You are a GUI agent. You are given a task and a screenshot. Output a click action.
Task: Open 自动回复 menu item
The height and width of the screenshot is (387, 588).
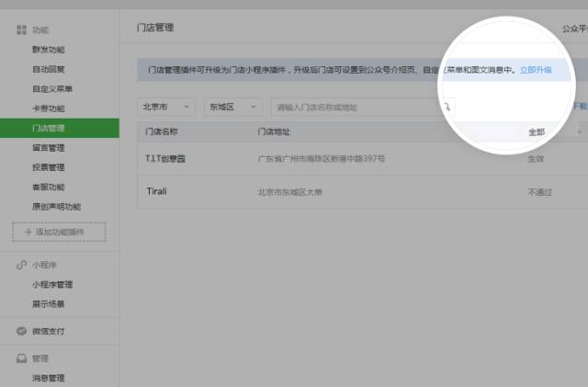pos(49,69)
